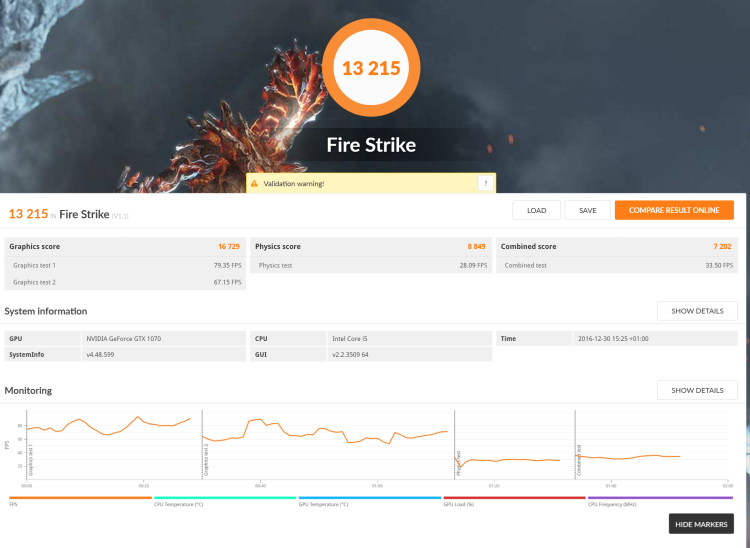
Task: Click the SAVE button
Action: coord(587,210)
